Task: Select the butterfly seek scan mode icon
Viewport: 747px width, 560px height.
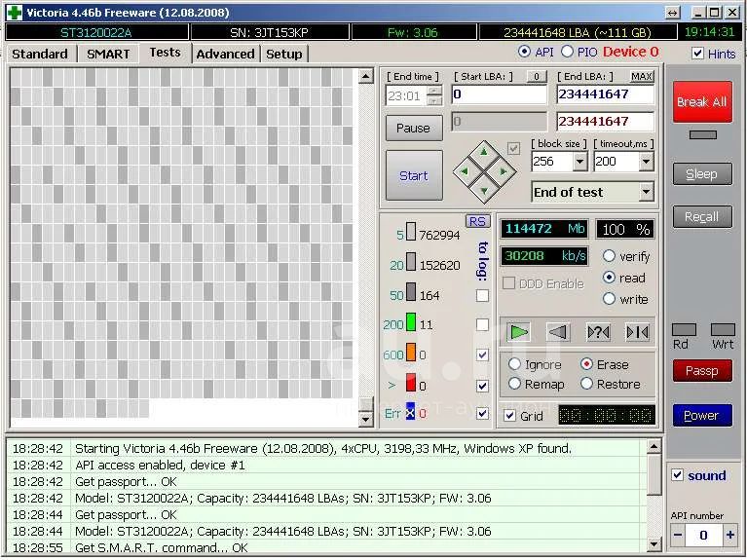Action: coord(637,332)
